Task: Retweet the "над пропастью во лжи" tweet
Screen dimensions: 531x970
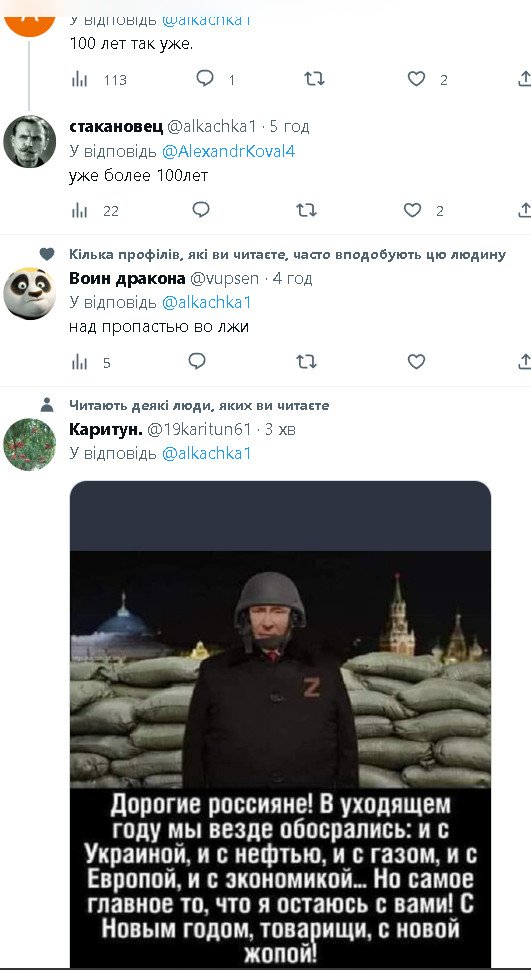Action: [x=306, y=361]
